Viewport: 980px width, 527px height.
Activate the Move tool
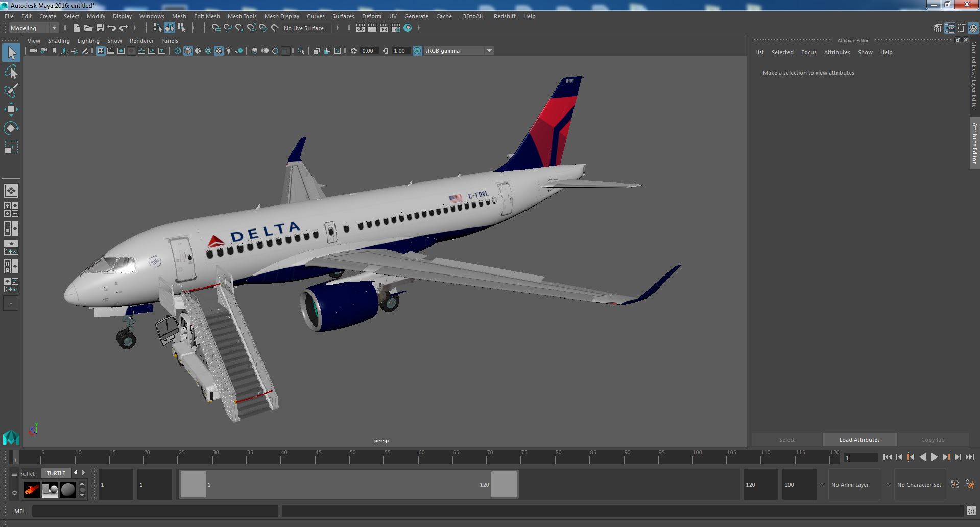[x=11, y=109]
